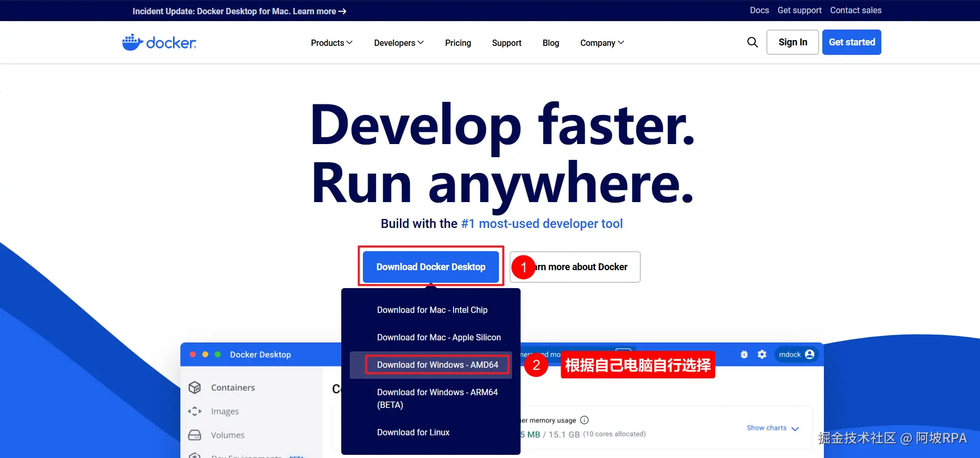
Task: Select Download for Mac - Apple Silicon
Action: (x=439, y=337)
